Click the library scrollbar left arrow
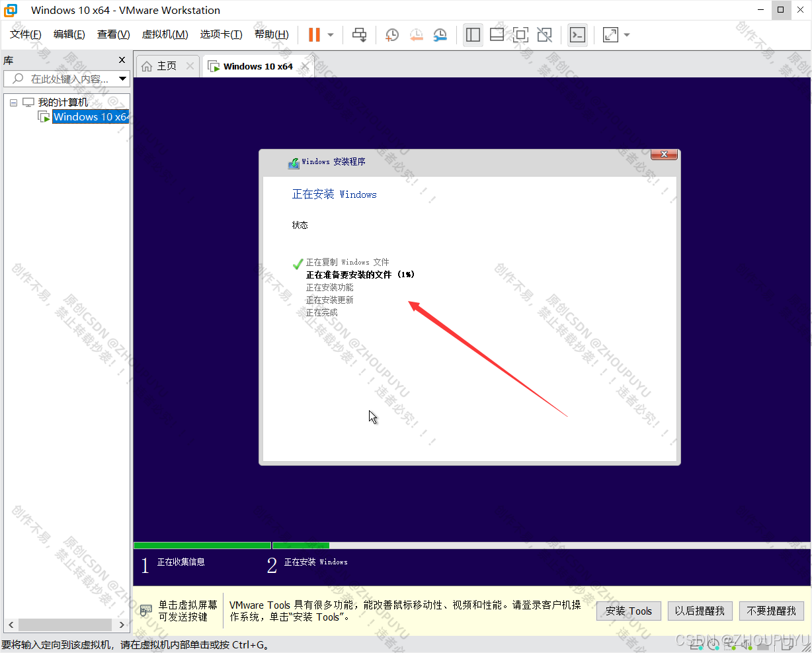 [11, 625]
